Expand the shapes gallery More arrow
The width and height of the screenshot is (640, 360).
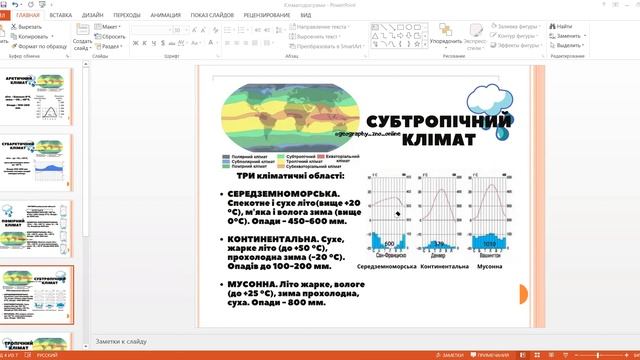pyautogui.click(x=425, y=44)
